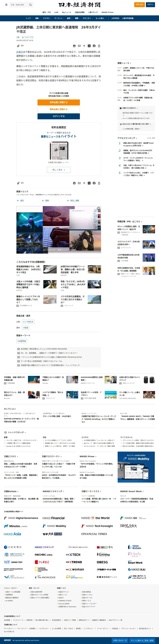The height and width of the screenshot is (644, 159).
Task: Expand the ビジネス navigation dropdown
Action: coord(47,18)
